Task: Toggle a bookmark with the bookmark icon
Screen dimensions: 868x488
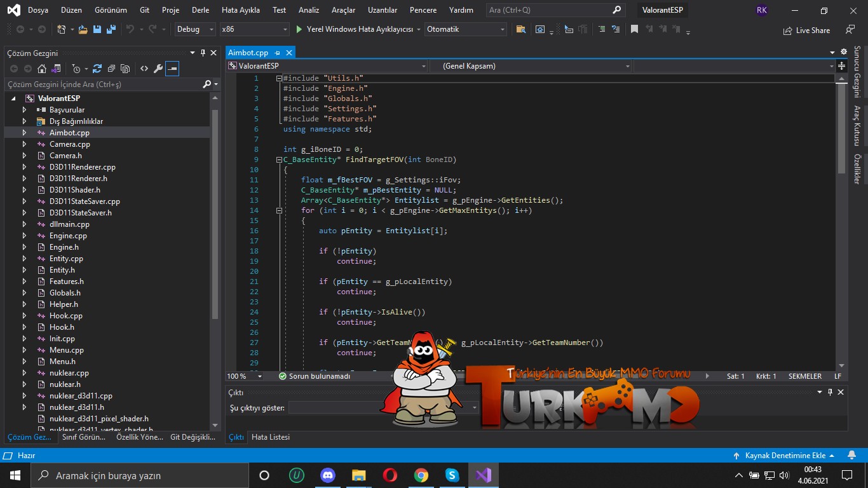Action: pos(634,29)
